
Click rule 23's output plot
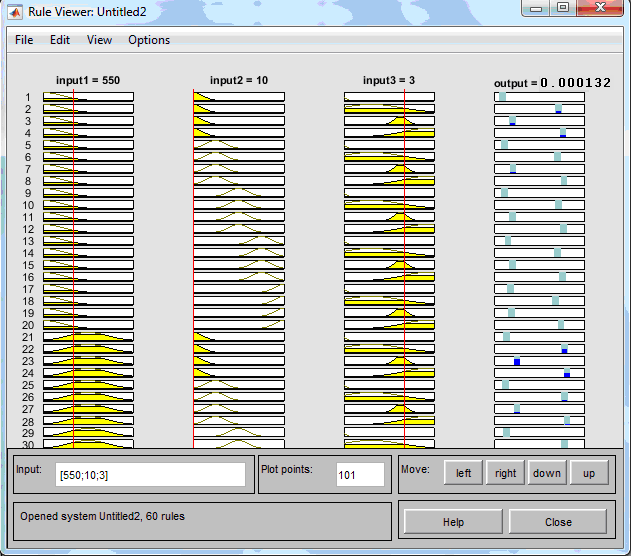539,361
